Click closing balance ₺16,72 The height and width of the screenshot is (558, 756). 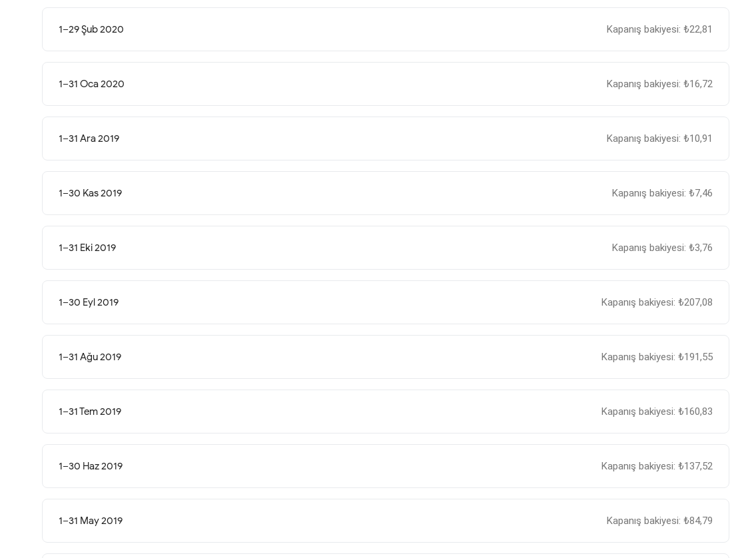click(659, 84)
